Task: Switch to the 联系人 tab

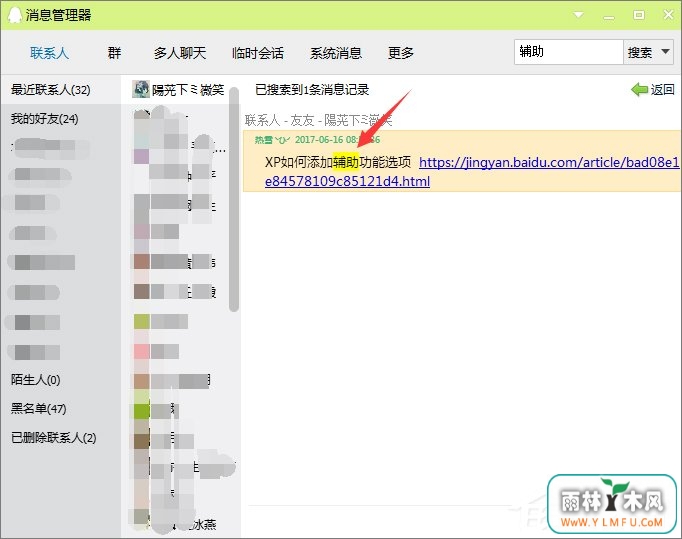Action: 49,54
